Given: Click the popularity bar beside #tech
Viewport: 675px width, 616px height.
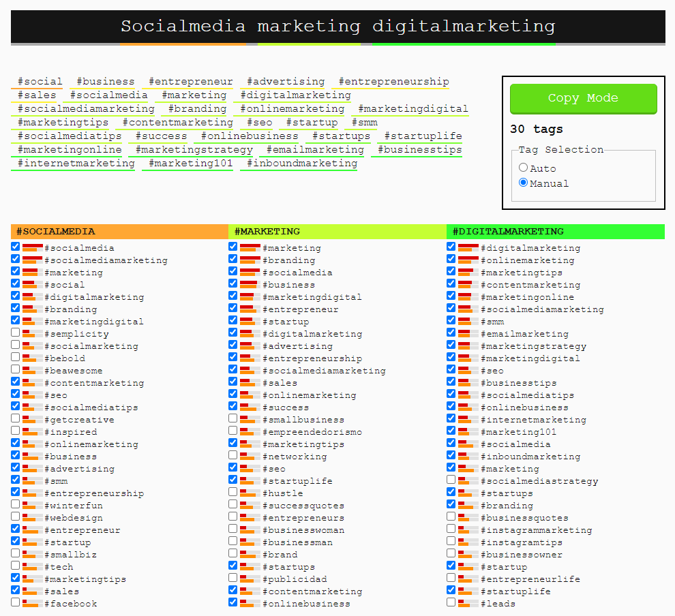Looking at the screenshot, I should click(x=33, y=566).
